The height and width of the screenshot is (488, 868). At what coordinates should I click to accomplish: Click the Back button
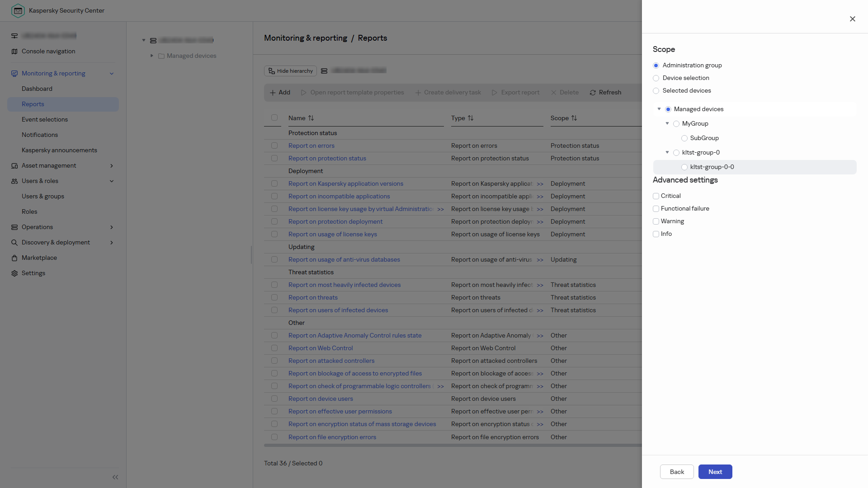[677, 472]
